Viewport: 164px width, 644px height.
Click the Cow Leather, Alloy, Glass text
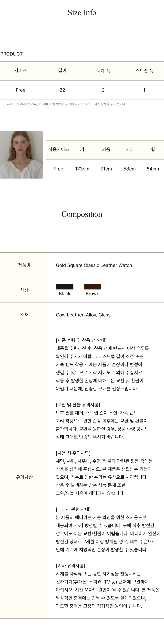(x=83, y=315)
